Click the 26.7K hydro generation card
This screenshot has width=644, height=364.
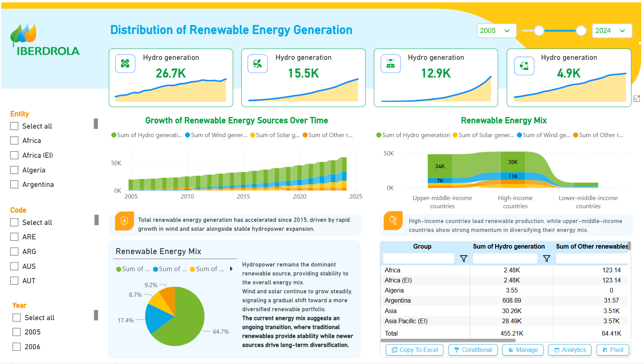point(171,78)
